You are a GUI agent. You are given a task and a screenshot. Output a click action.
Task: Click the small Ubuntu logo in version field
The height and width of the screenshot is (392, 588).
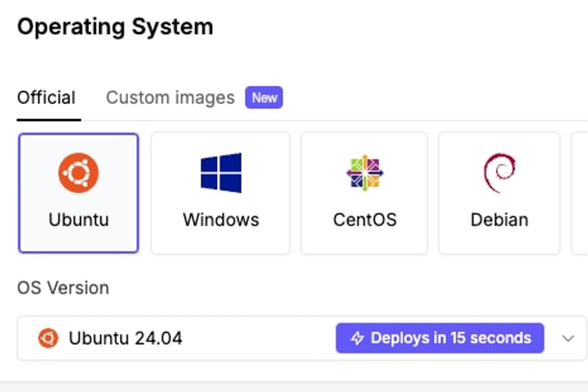click(x=48, y=338)
